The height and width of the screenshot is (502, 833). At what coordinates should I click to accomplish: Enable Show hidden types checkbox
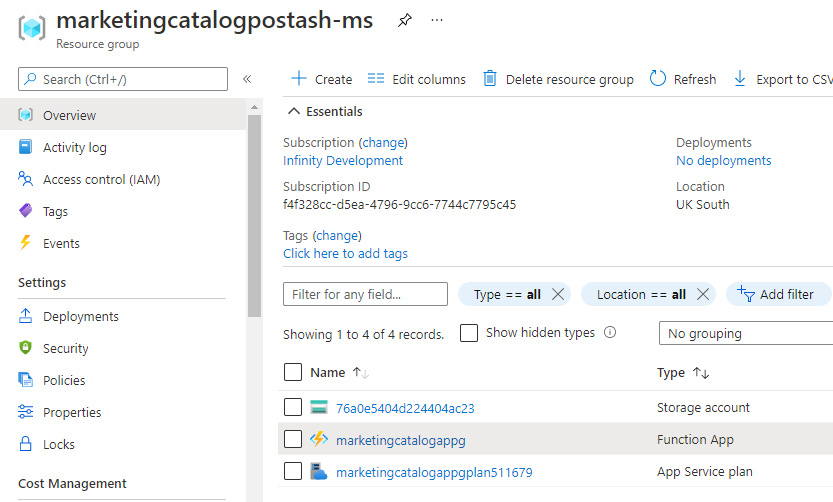click(469, 333)
